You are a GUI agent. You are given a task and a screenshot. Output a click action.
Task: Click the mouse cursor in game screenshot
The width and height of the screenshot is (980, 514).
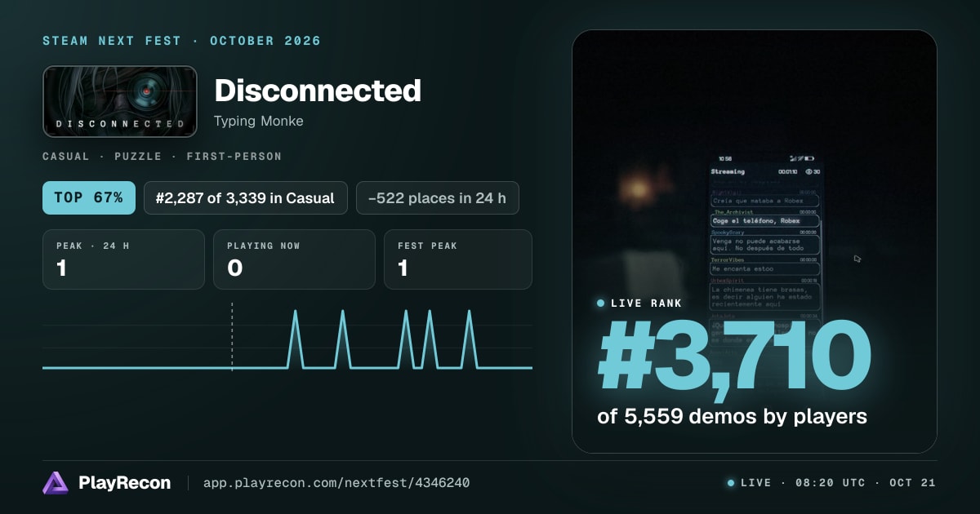pos(857,259)
